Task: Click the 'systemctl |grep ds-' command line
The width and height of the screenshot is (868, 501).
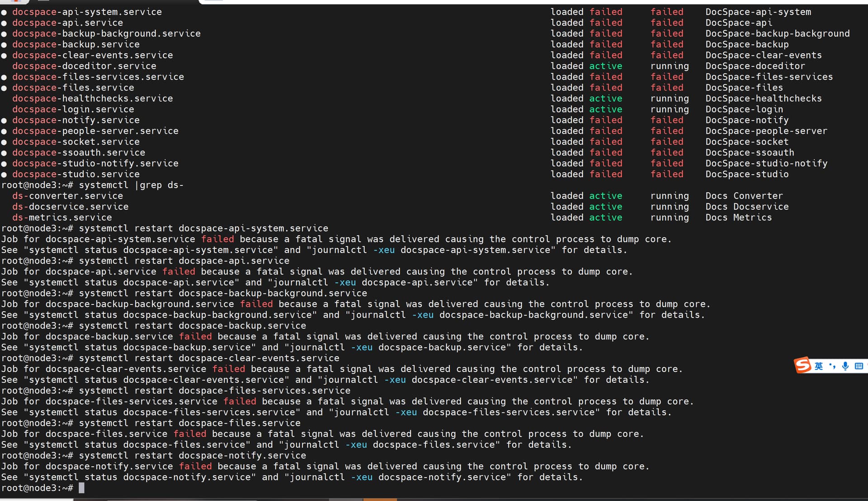Action: pos(131,185)
